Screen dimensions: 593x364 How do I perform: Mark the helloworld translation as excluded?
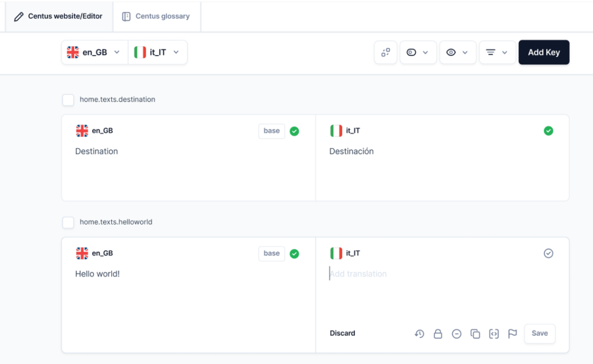coord(456,334)
